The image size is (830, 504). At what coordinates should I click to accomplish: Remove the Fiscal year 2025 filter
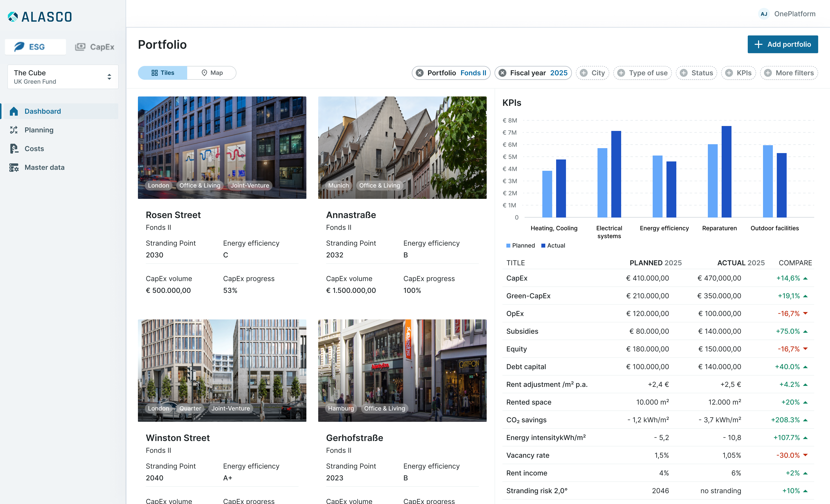click(502, 73)
